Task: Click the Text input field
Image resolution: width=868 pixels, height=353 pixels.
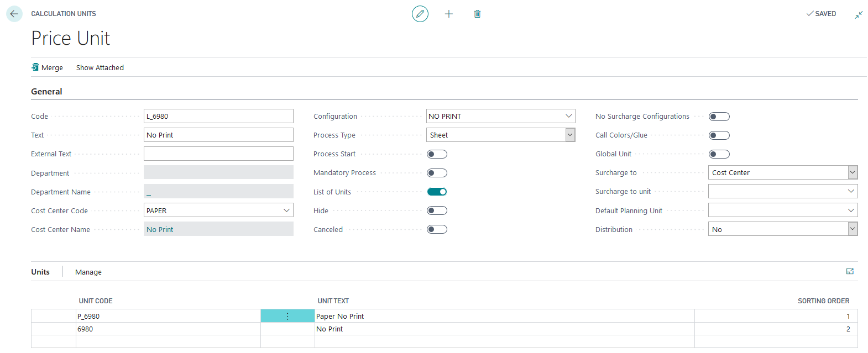Action: click(218, 135)
